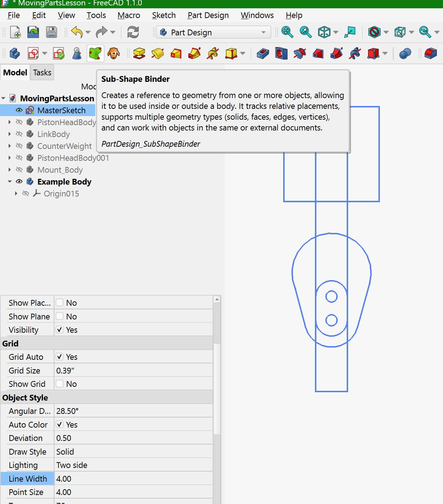The width and height of the screenshot is (443, 504).
Task: Expand the PistonHeadBody tree node
Action: (10, 122)
